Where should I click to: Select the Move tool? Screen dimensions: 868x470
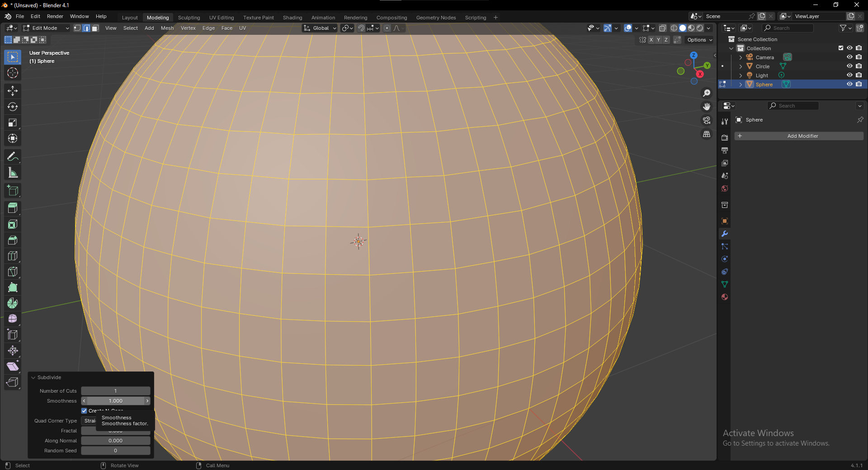click(x=13, y=91)
